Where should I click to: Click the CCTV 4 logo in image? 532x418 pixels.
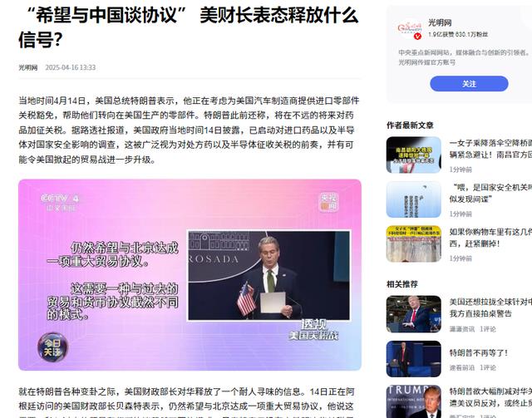coord(60,202)
